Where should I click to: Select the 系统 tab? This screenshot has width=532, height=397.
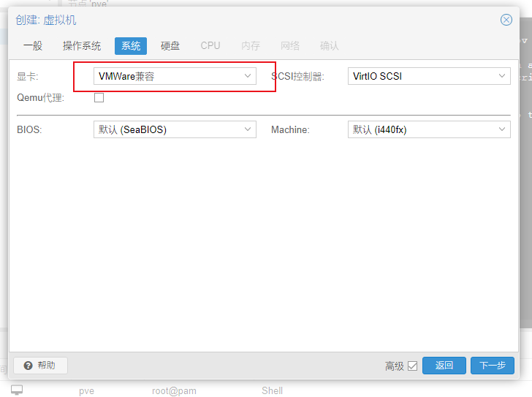click(x=131, y=45)
